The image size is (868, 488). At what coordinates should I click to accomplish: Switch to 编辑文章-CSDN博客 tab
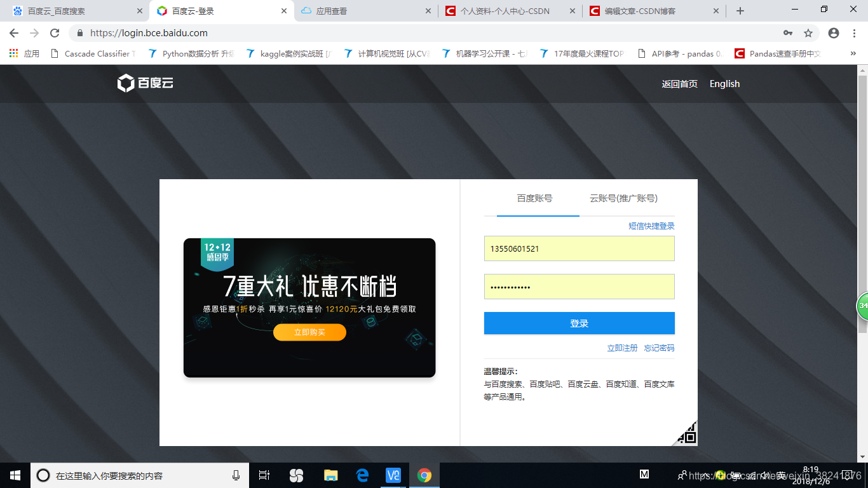[x=654, y=11]
